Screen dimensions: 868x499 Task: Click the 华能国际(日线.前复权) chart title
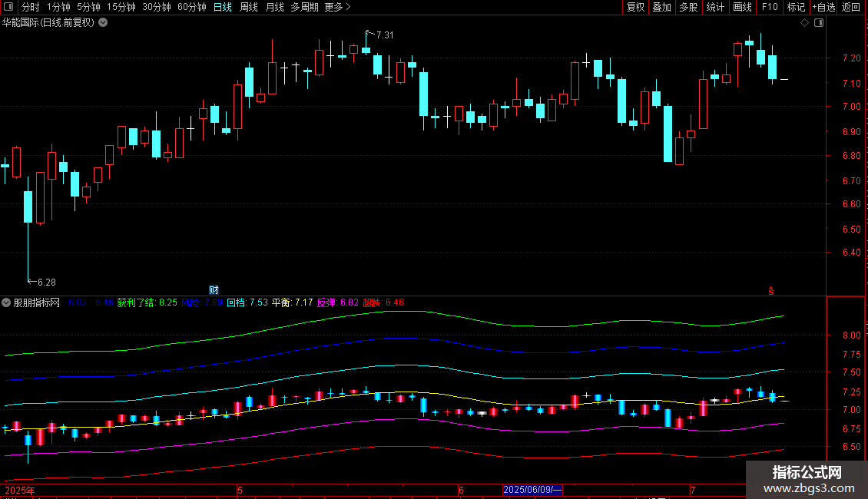click(x=48, y=23)
